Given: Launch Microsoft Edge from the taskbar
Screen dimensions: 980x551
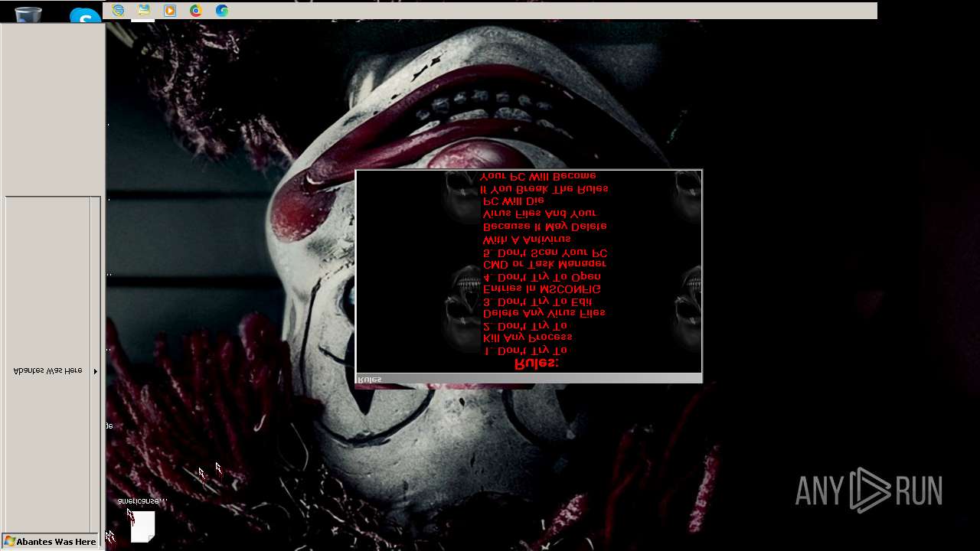Looking at the screenshot, I should 222,11.
